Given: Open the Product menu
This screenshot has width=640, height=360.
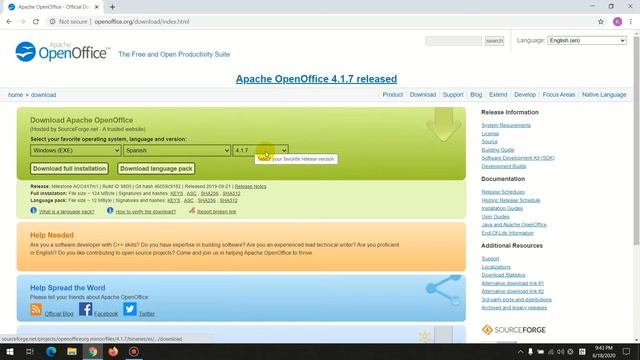Looking at the screenshot, I should coord(392,95).
